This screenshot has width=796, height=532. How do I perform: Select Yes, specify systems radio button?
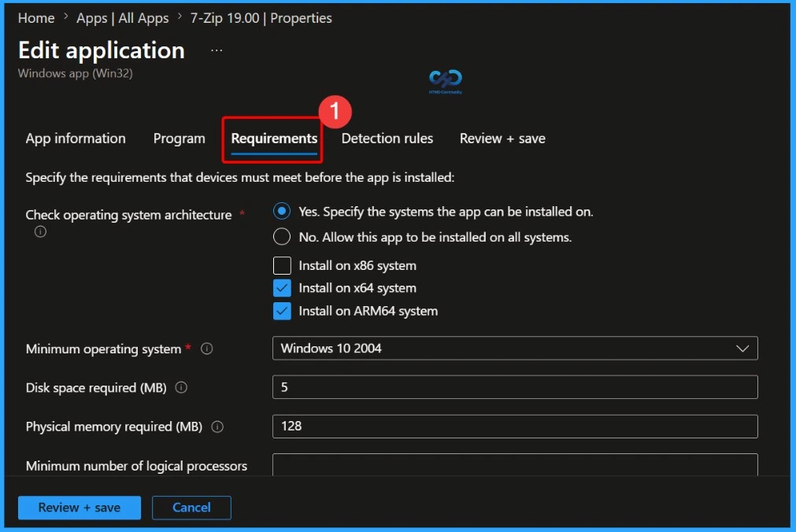[282, 211]
